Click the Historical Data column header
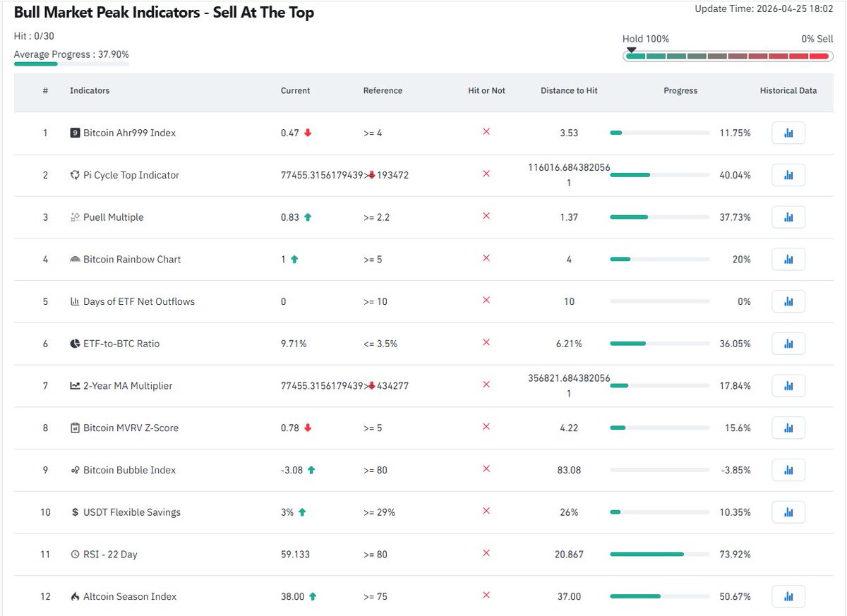 coord(788,90)
